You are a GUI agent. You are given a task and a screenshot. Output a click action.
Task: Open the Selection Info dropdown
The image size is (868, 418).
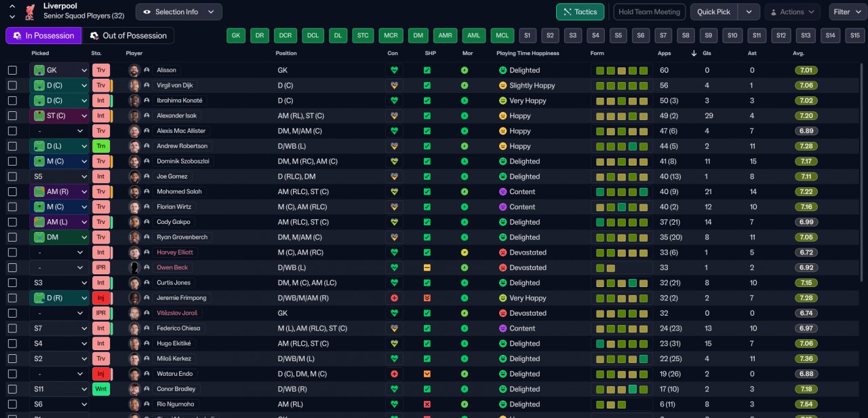[x=179, y=12]
